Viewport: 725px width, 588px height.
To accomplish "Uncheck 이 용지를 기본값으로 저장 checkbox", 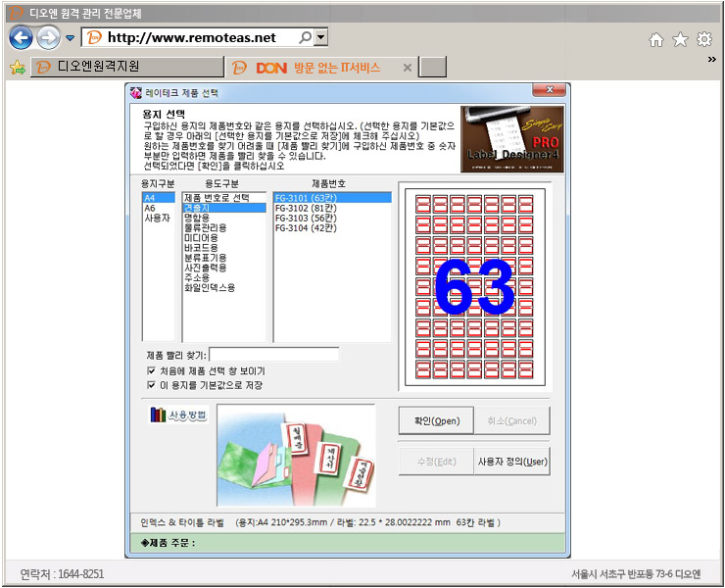I will 151,385.
